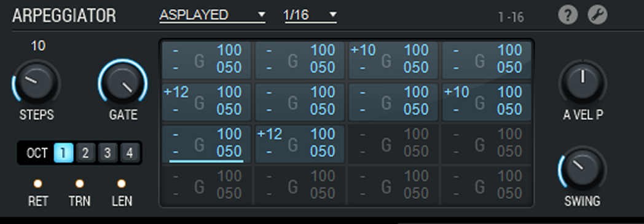Click velocity 100 in step 1
The image size is (644, 224).
tap(229, 50)
